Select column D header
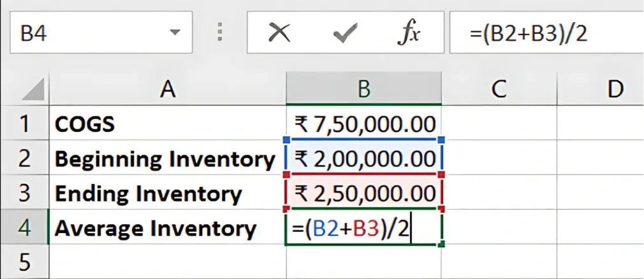 click(612, 89)
